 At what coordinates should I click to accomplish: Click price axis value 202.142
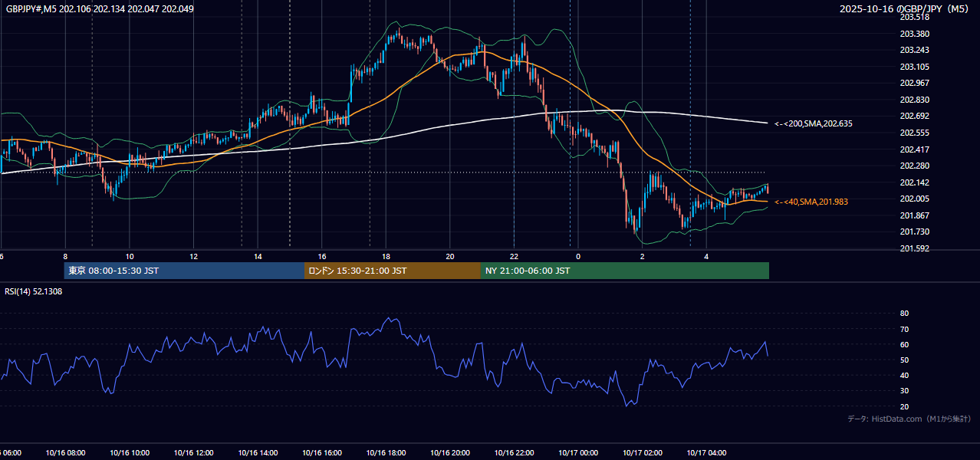point(915,182)
